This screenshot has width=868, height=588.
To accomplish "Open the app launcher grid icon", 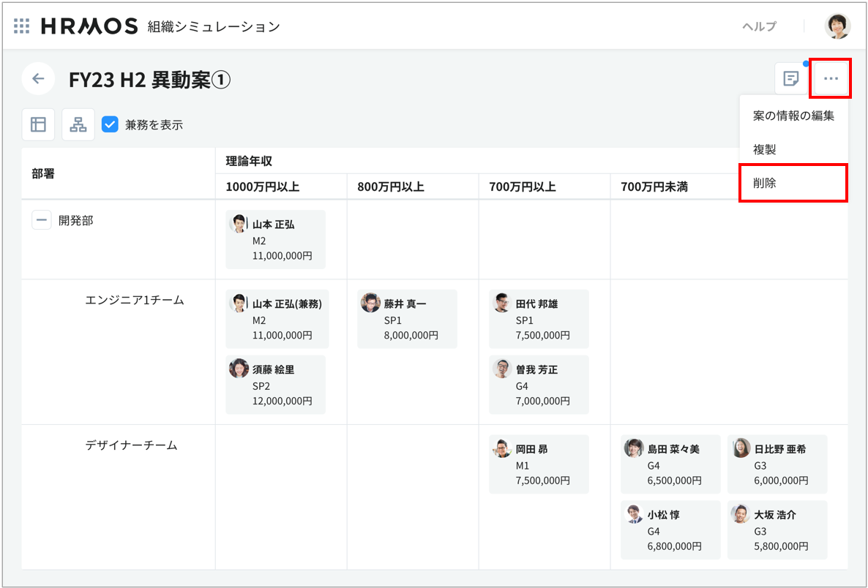I will click(22, 26).
